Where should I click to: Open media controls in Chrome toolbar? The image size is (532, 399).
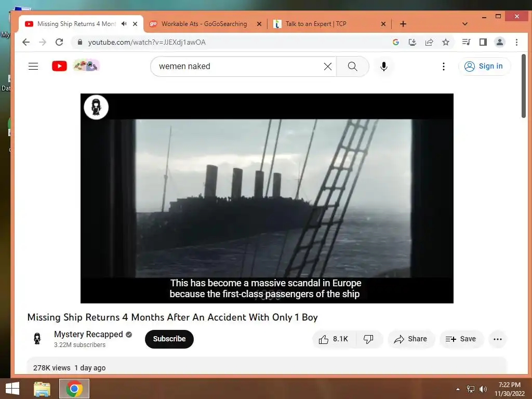coord(466,42)
